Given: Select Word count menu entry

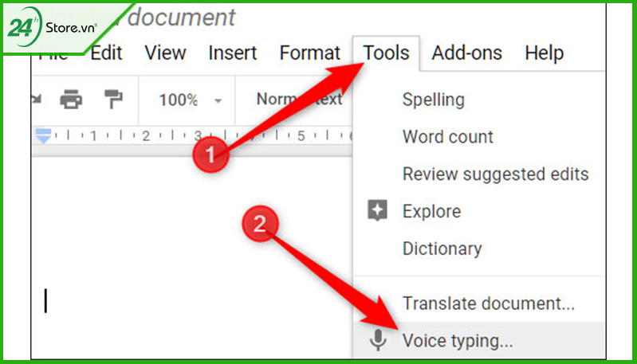Looking at the screenshot, I should [448, 137].
